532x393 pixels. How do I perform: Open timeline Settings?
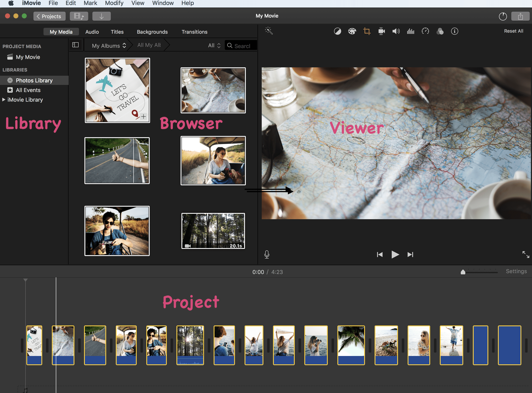tap(516, 271)
